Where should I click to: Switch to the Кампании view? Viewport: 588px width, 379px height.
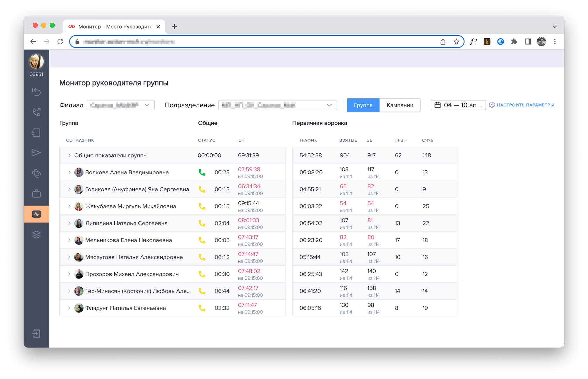[400, 105]
